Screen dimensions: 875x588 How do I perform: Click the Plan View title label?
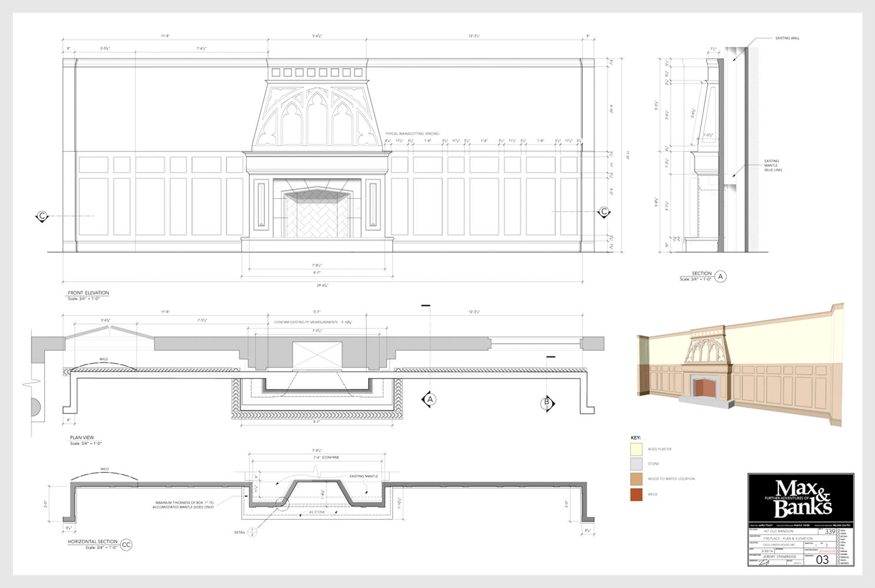[x=82, y=437]
